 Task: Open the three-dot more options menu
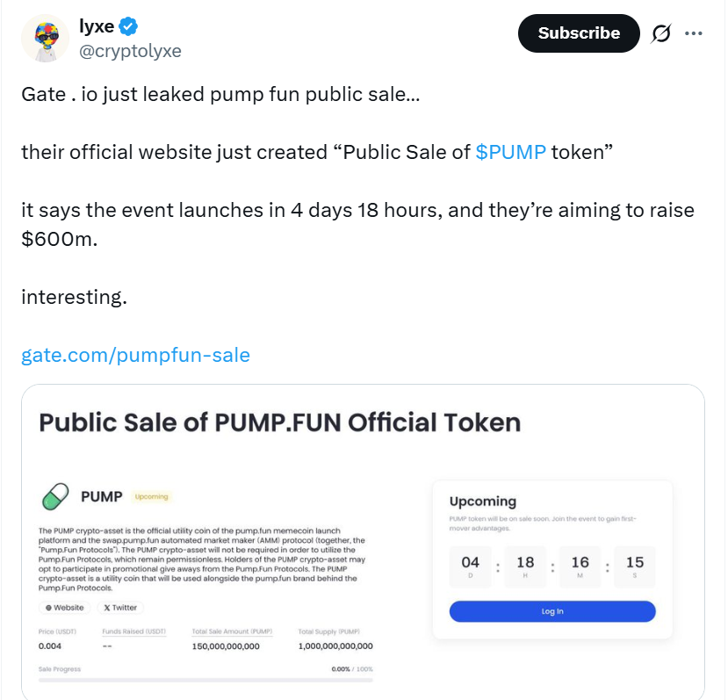(x=694, y=34)
